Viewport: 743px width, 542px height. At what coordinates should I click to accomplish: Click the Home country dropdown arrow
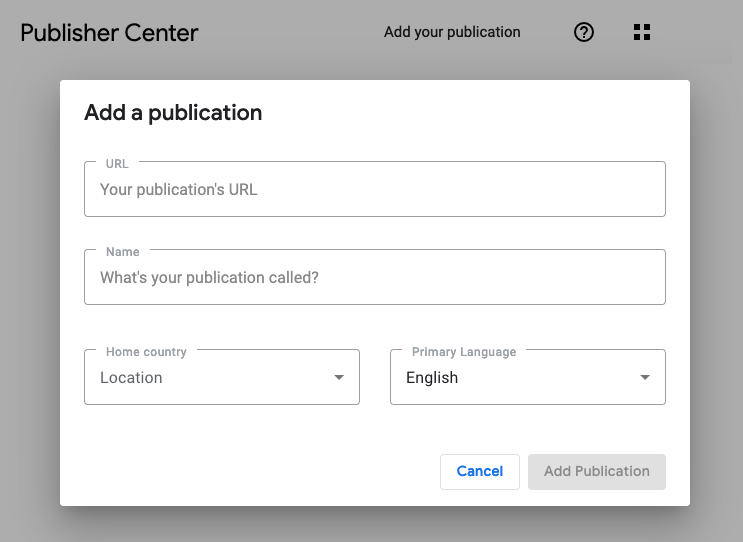tap(339, 377)
